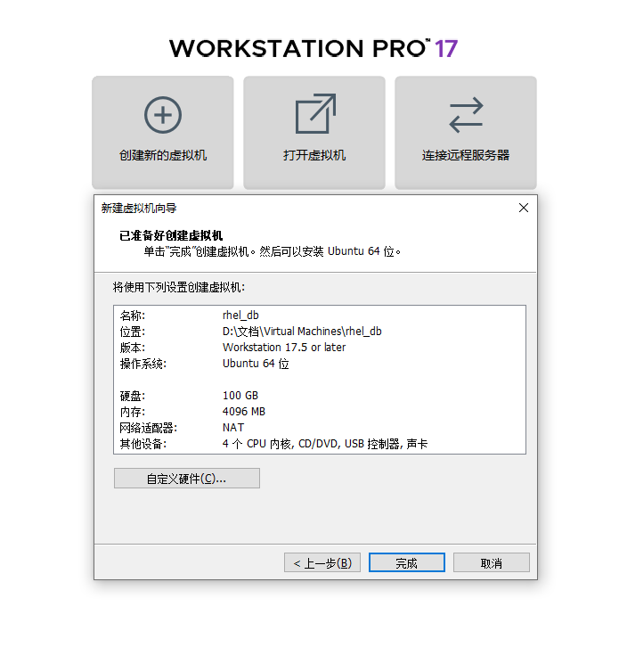Click the 版本: label
619x672 pixels.
point(133,348)
